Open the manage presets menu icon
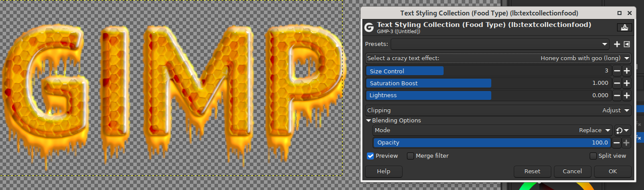The width and height of the screenshot is (644, 190). [627, 44]
